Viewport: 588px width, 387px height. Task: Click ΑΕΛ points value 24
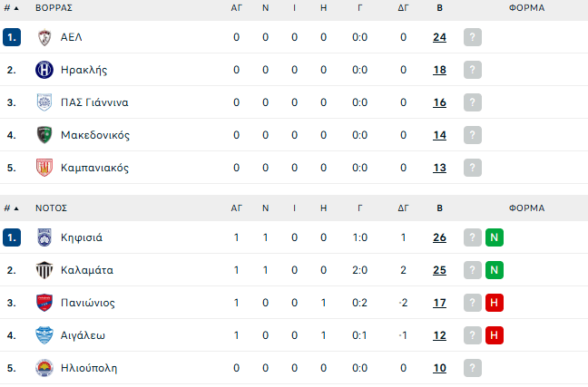point(439,37)
